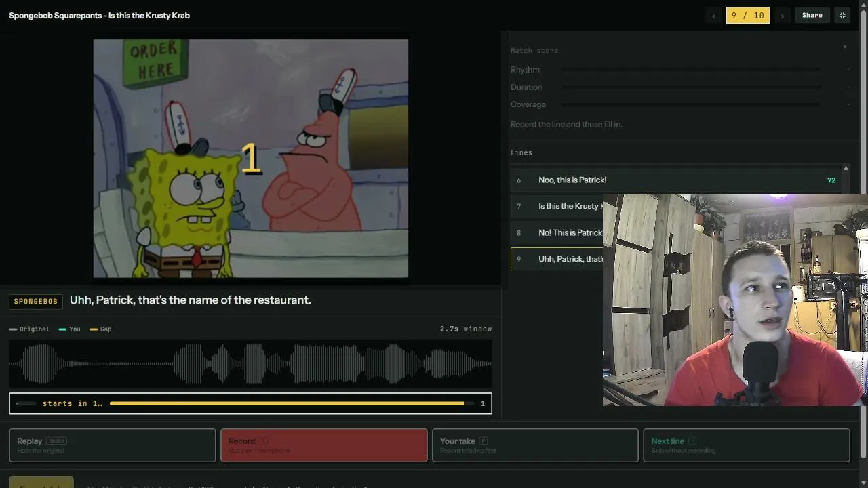The width and height of the screenshot is (868, 488).
Task: Click the red Record button
Action: pyautogui.click(x=324, y=445)
